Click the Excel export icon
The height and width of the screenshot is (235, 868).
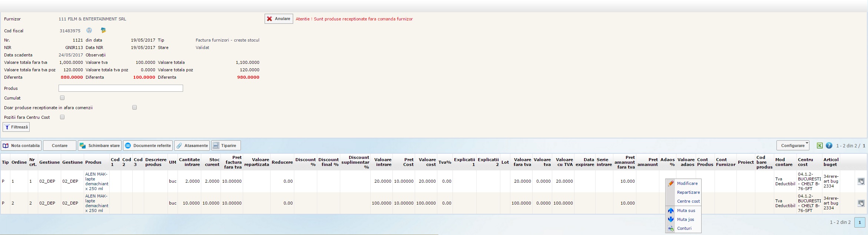pyautogui.click(x=819, y=146)
